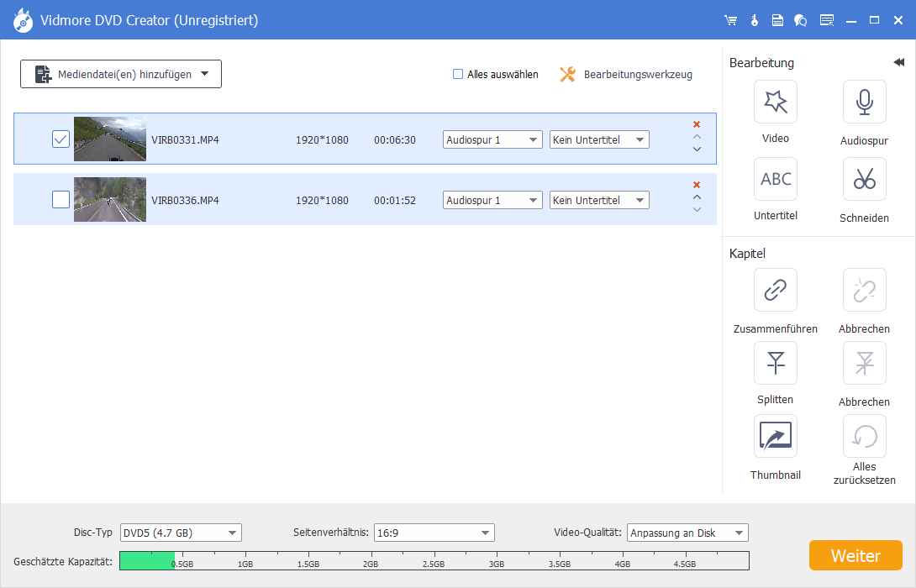Expand the Disc-Typ DVD5 dropdown

pyautogui.click(x=181, y=533)
